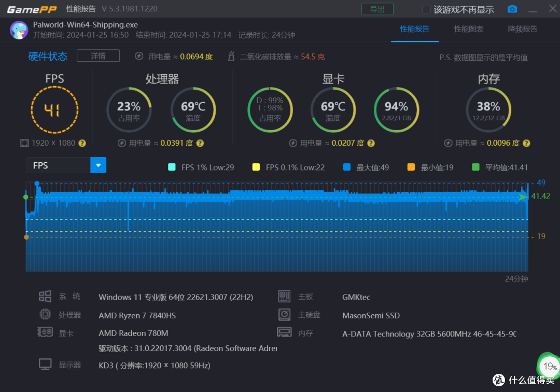Click the 硬件状态 heading
The height and width of the screenshot is (392, 560).
(48, 57)
